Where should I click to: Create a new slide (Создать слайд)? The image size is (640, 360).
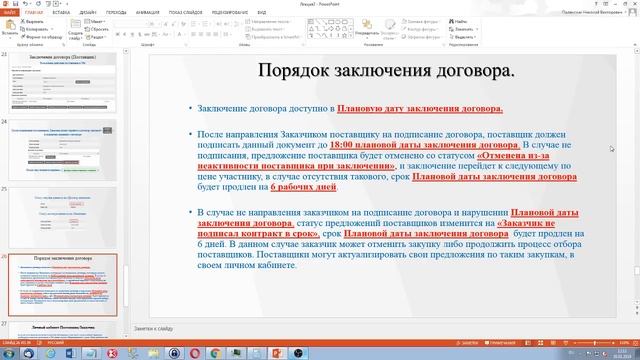(76, 29)
